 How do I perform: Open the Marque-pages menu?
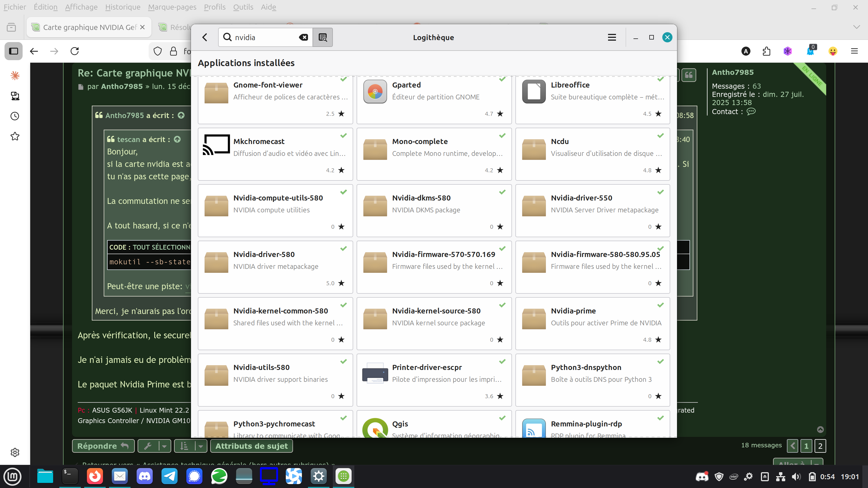pyautogui.click(x=172, y=7)
